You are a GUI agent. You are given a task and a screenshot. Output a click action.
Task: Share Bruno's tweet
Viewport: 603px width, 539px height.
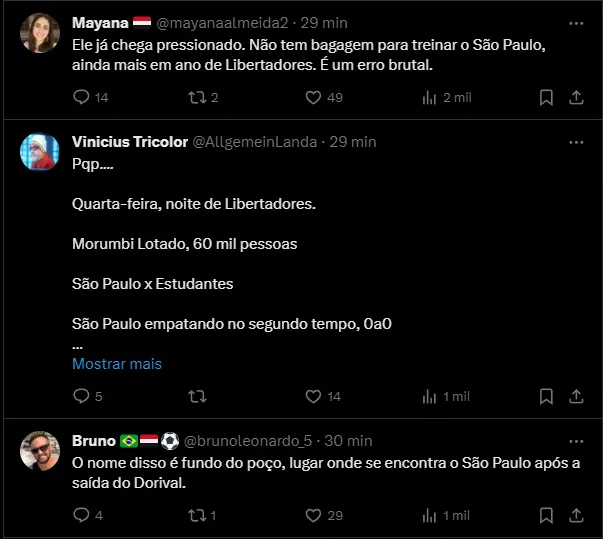tap(576, 515)
